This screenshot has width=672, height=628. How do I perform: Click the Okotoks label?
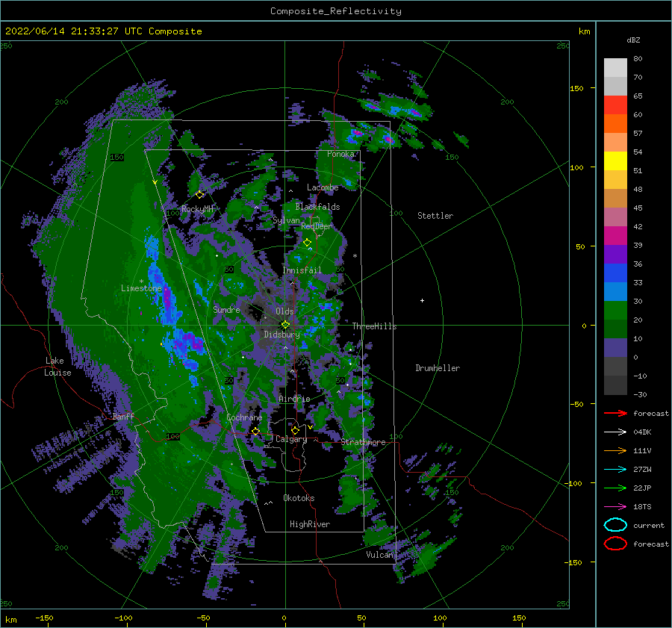point(299,498)
